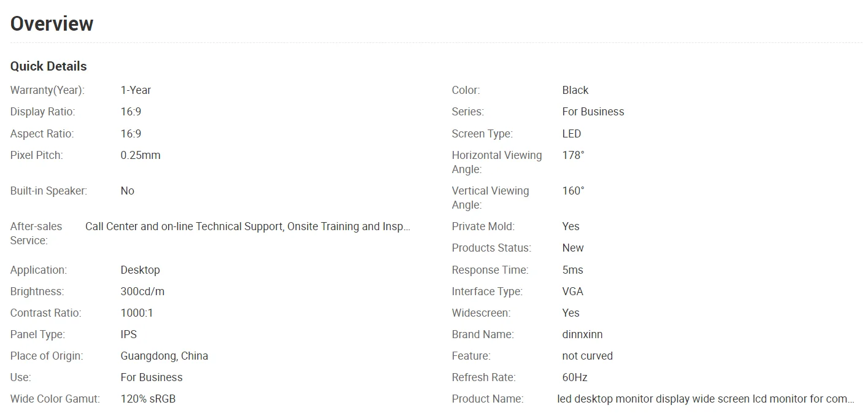Select the 120% sRGB color gamut value
The image size is (868, 413).
coord(148,399)
